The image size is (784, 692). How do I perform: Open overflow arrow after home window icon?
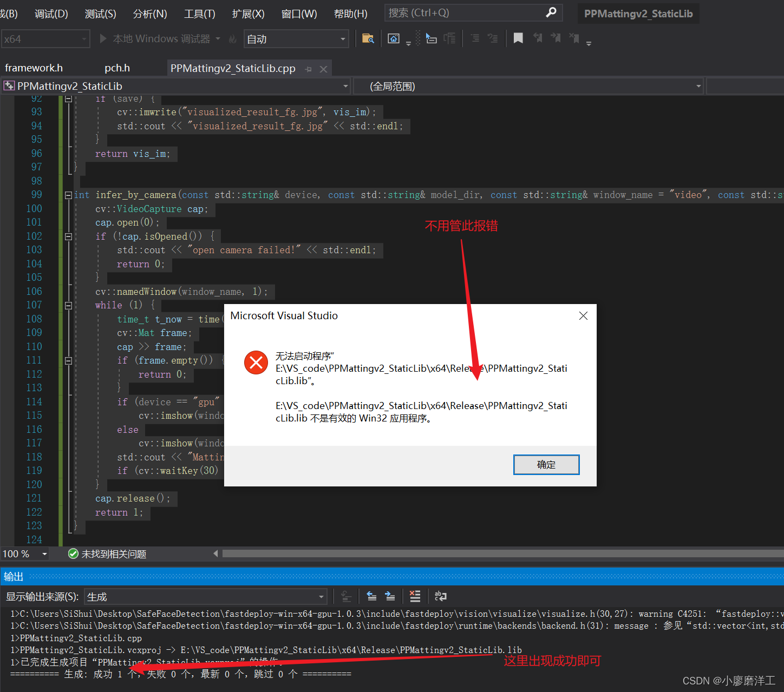pyautogui.click(x=408, y=43)
